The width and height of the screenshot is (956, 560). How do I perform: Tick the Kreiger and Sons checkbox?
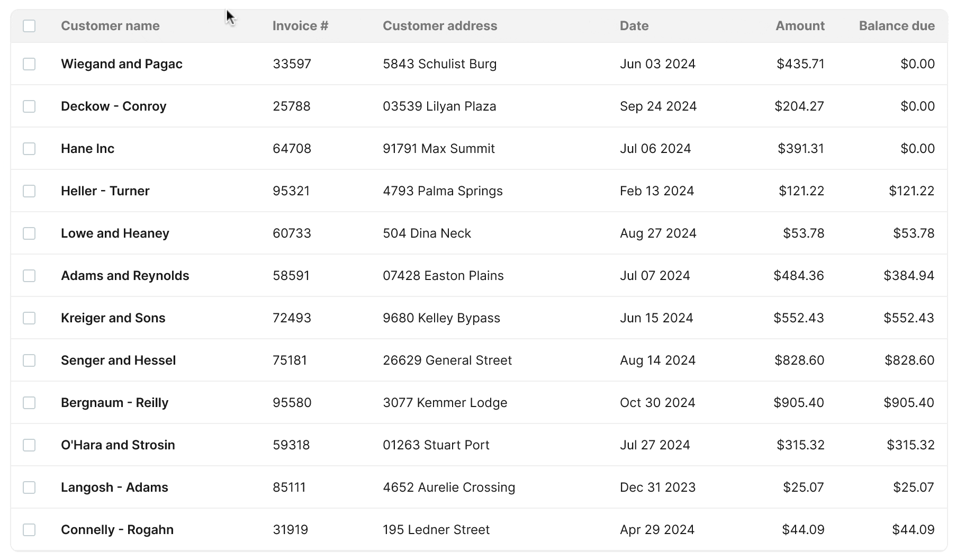click(29, 318)
